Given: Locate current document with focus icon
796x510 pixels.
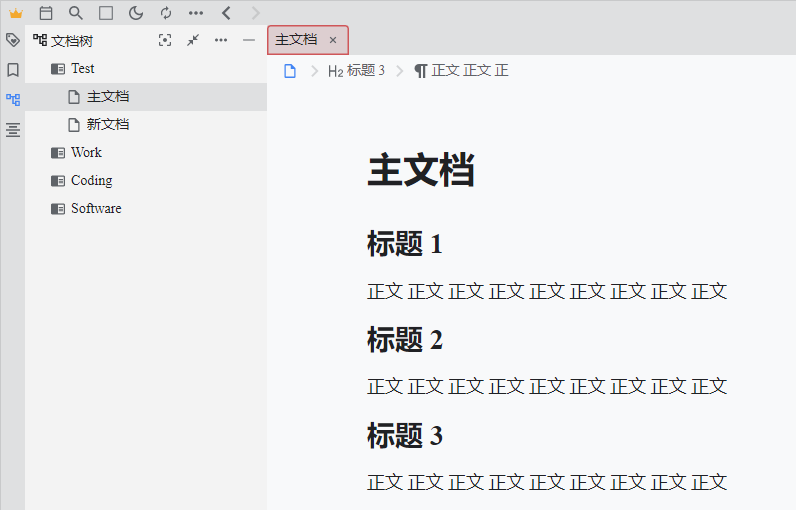Looking at the screenshot, I should coord(165,40).
